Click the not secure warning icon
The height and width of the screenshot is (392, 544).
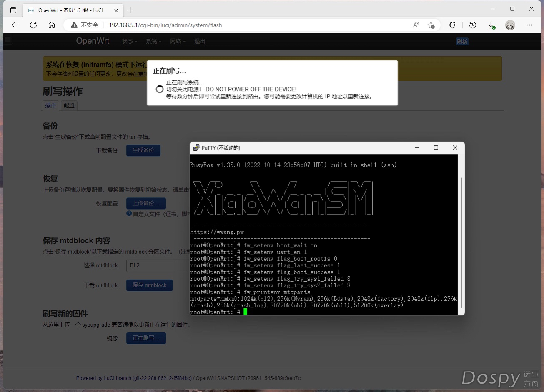(74, 25)
